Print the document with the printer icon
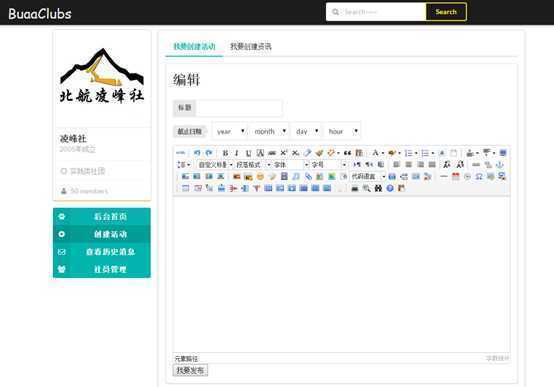The image size is (554, 387). pyautogui.click(x=355, y=188)
